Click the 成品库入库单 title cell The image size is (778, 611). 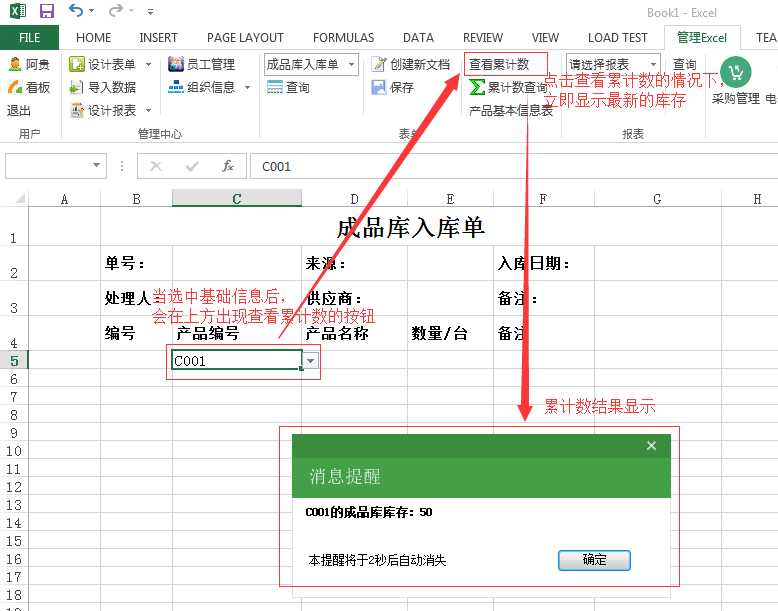tap(411, 228)
